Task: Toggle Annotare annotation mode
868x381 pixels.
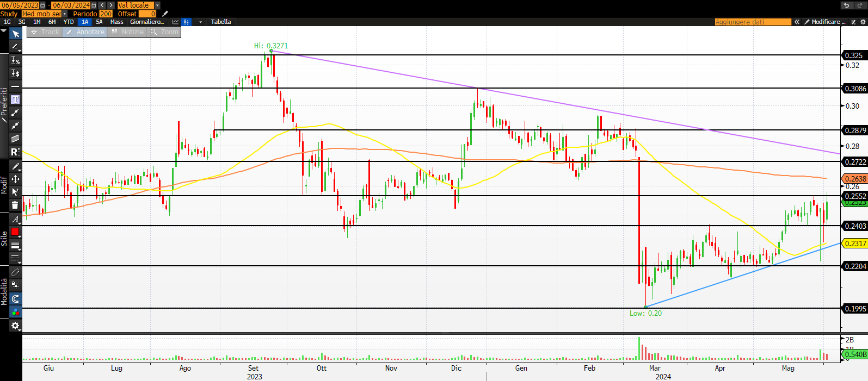Action: (85, 32)
